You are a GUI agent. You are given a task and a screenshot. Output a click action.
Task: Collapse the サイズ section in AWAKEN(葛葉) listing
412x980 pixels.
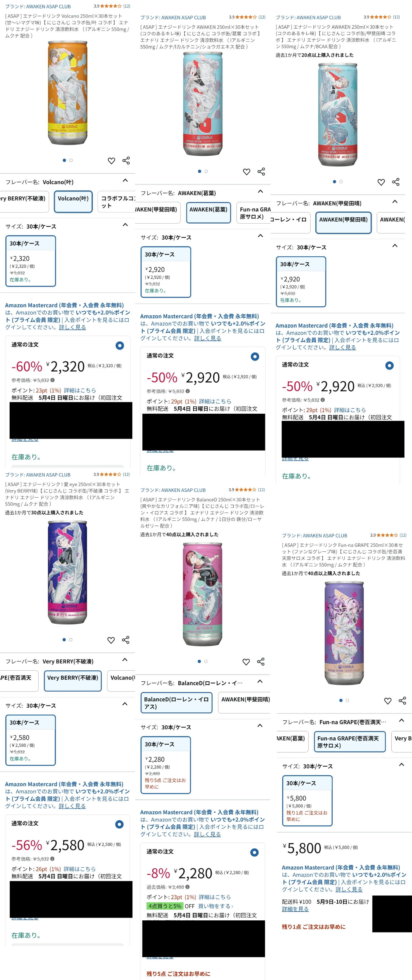(x=260, y=236)
